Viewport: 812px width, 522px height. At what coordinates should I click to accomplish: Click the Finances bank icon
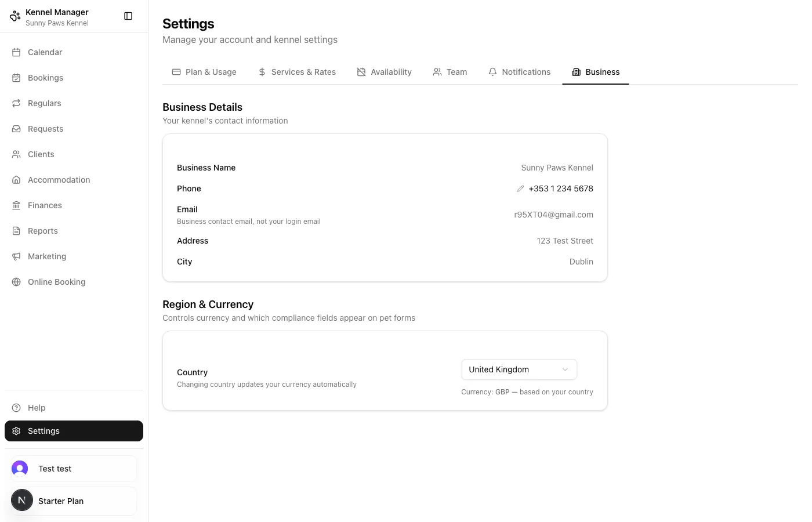16,205
